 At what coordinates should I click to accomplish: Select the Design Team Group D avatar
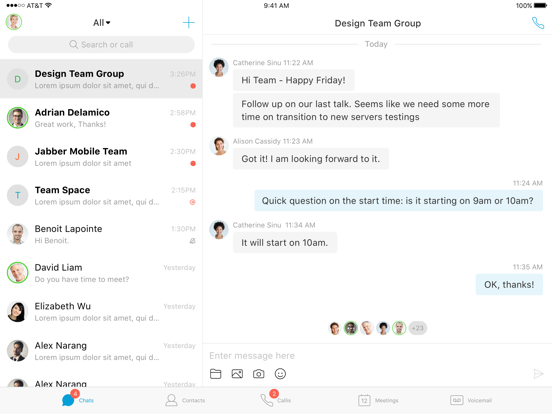click(x=18, y=79)
